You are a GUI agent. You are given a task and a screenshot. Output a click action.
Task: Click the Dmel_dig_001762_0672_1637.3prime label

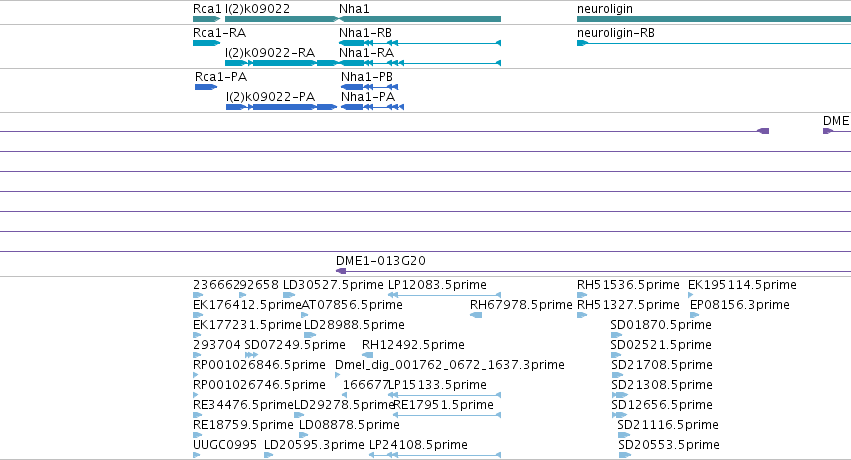(x=450, y=365)
